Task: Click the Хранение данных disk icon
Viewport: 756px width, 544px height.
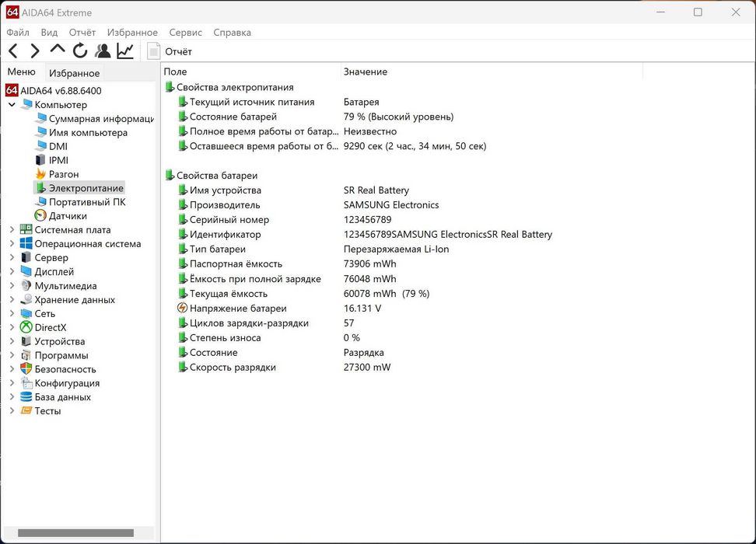Action: 26,300
